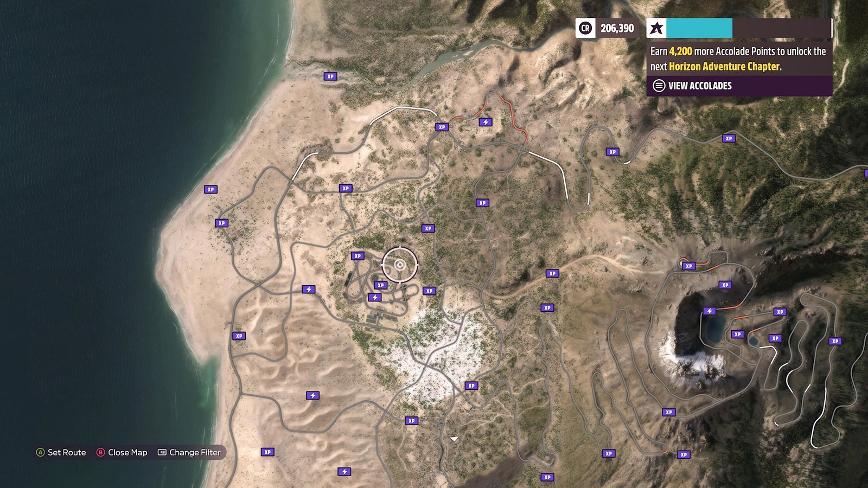Click the red B button icon

coord(100,453)
